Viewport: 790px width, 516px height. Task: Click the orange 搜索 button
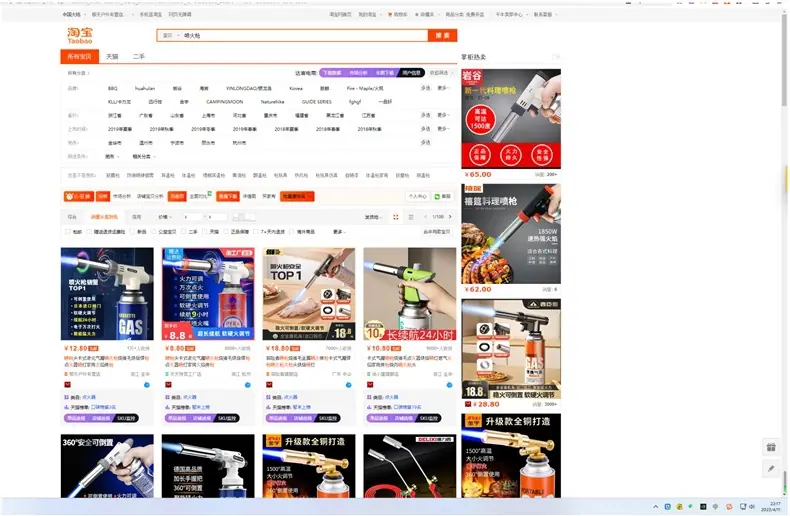point(442,35)
